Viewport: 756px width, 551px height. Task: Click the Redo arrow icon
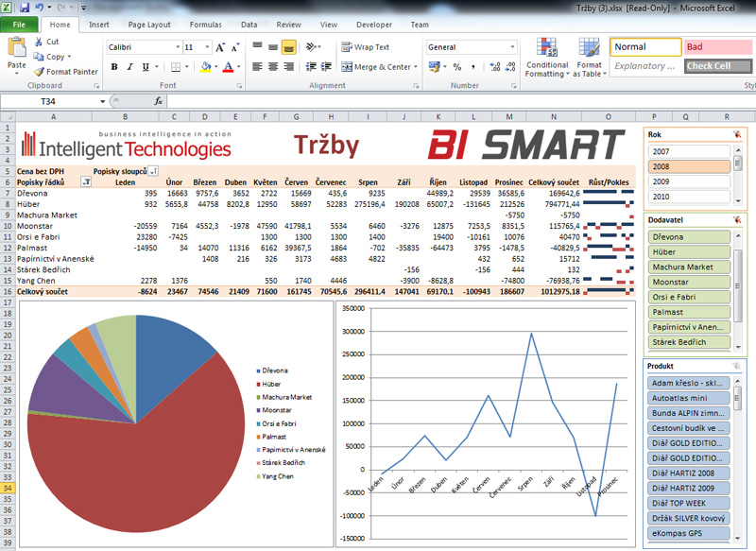point(61,8)
